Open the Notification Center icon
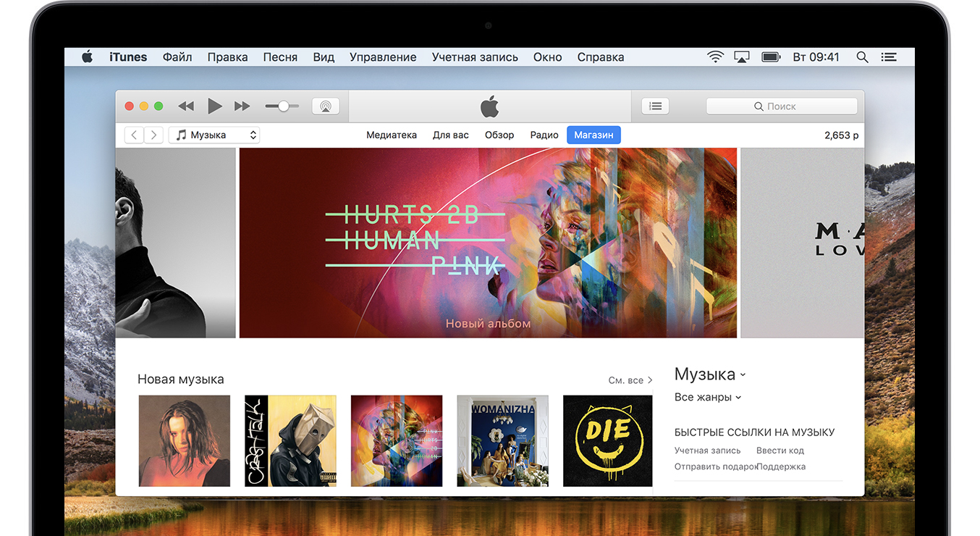The image size is (980, 536). point(889,57)
